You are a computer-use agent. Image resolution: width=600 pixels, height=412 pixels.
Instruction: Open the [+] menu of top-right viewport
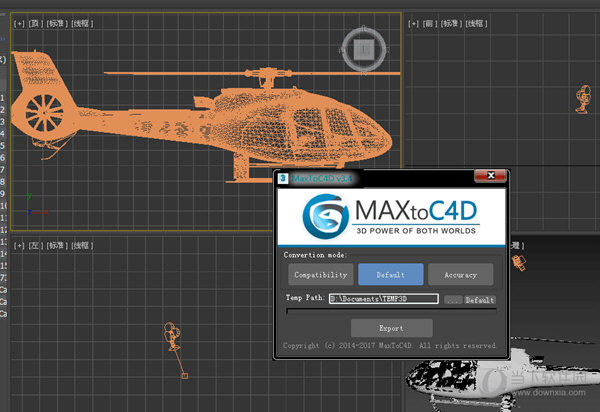(x=413, y=23)
